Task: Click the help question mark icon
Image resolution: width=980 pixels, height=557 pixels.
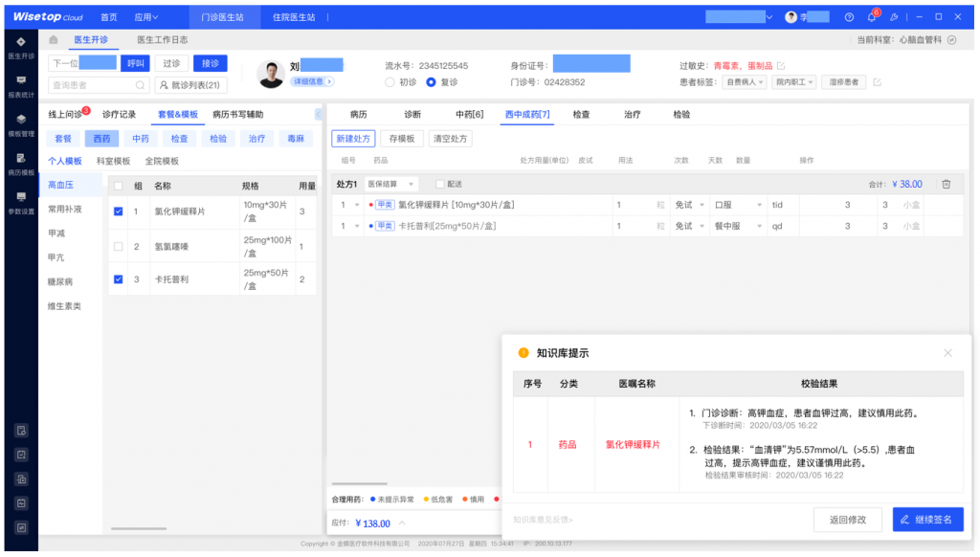Action: click(849, 17)
